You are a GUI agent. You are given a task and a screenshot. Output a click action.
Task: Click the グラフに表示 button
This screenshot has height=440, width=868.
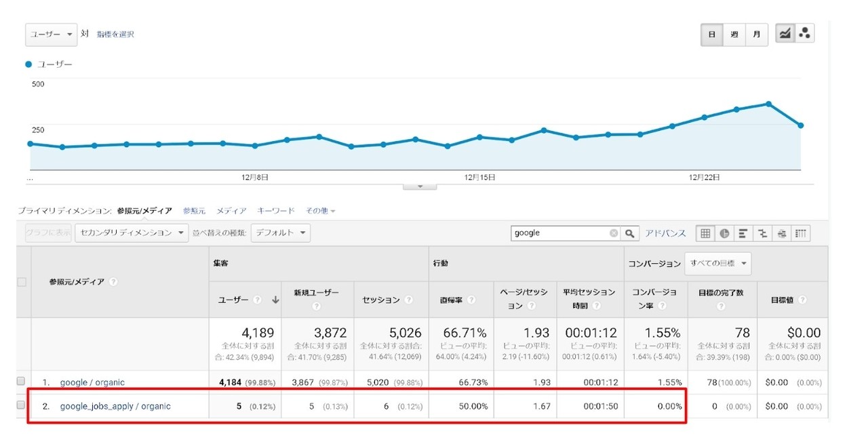click(48, 233)
